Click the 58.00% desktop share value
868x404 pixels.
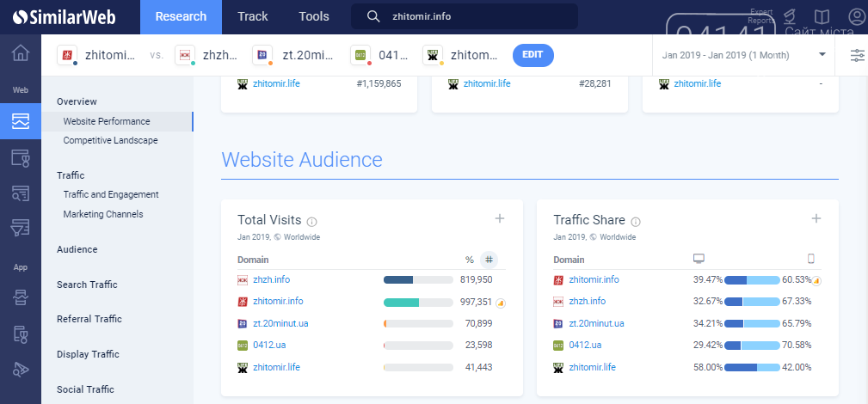(708, 367)
